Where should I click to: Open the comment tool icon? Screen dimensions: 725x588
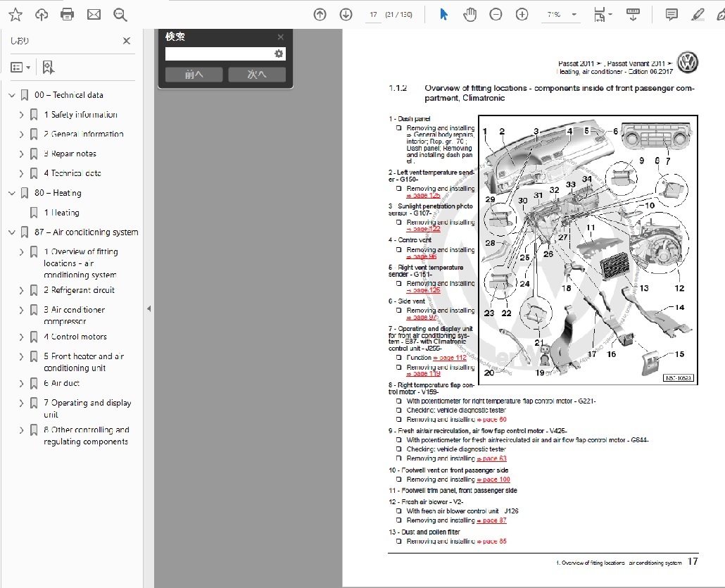point(672,14)
